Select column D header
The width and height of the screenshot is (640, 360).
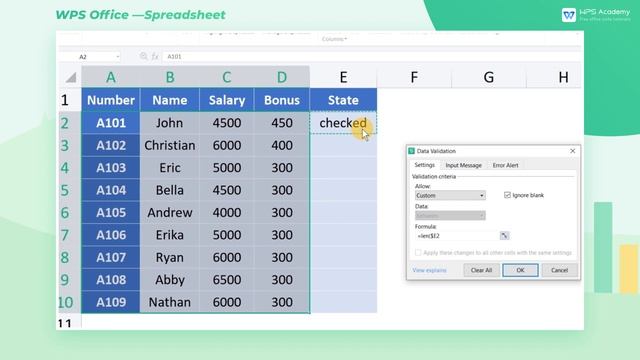click(x=282, y=77)
